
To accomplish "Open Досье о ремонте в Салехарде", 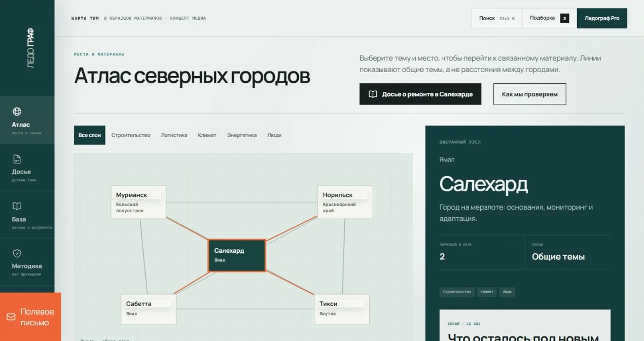I will (x=420, y=94).
